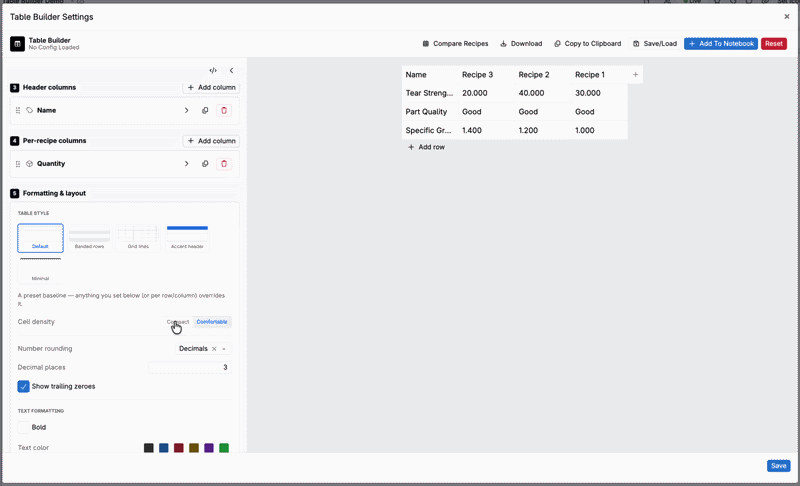This screenshot has width=800, height=486.
Task: Select the Default table style
Action: [40, 238]
